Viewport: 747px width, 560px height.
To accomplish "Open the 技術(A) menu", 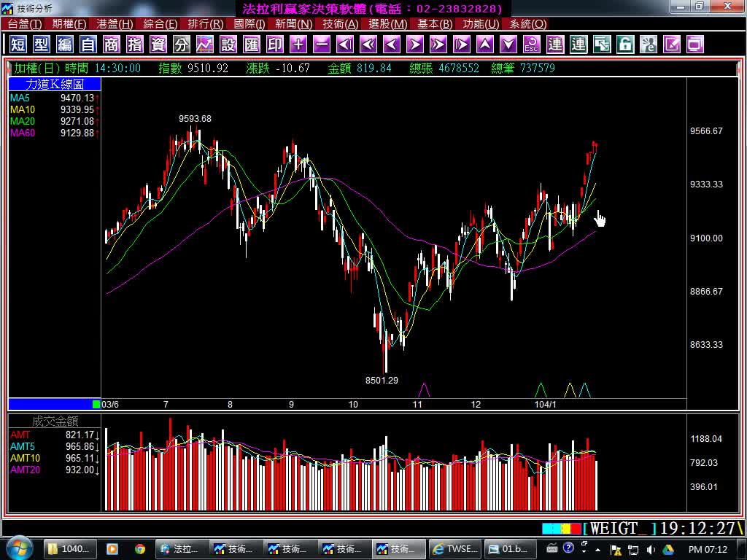I will click(x=340, y=24).
